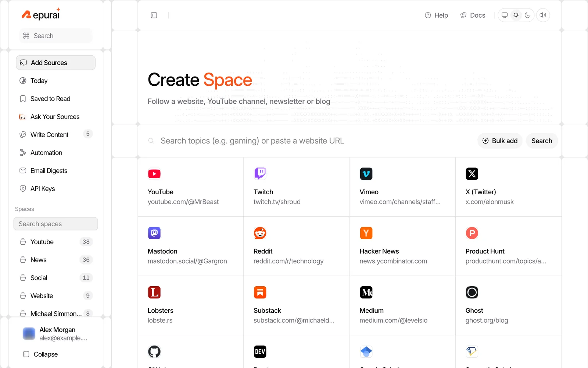
Task: Select Add Sources in sidebar
Action: point(55,63)
